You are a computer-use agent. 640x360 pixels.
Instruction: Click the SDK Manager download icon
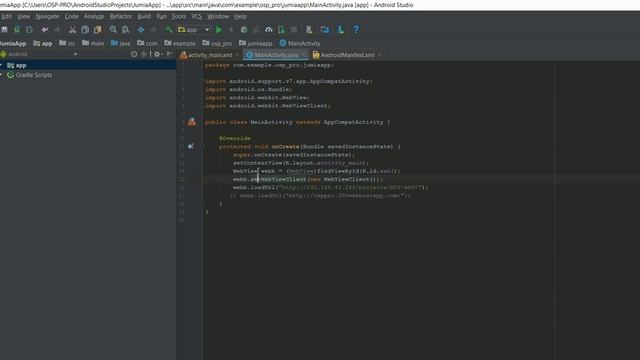pyautogui.click(x=340, y=29)
